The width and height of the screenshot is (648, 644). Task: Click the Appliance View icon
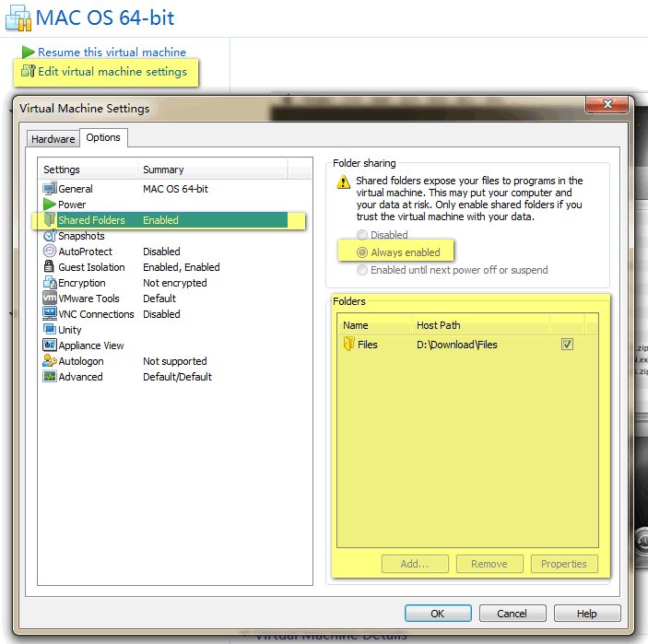pyautogui.click(x=50, y=345)
